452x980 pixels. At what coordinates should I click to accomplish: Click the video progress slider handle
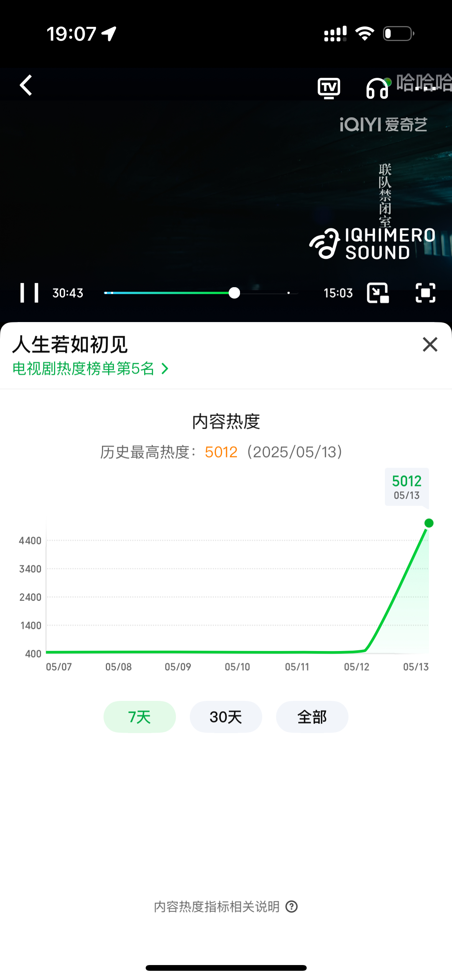coord(234,293)
